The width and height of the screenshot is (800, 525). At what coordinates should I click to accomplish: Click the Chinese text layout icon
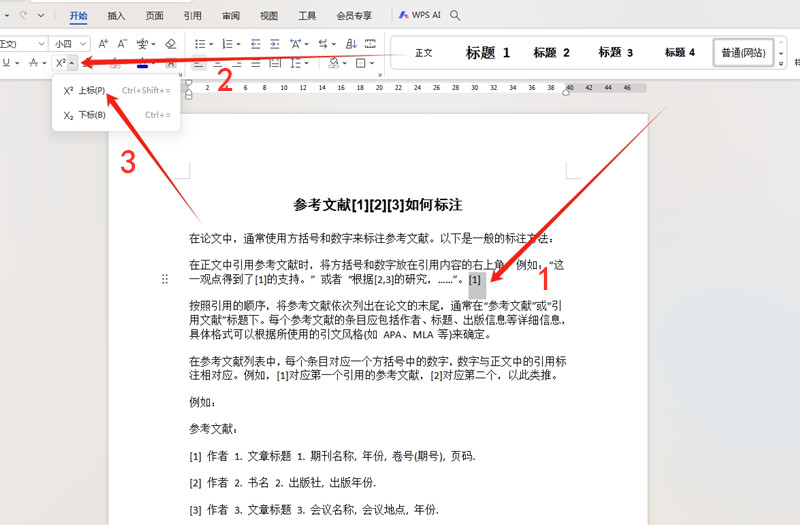295,44
